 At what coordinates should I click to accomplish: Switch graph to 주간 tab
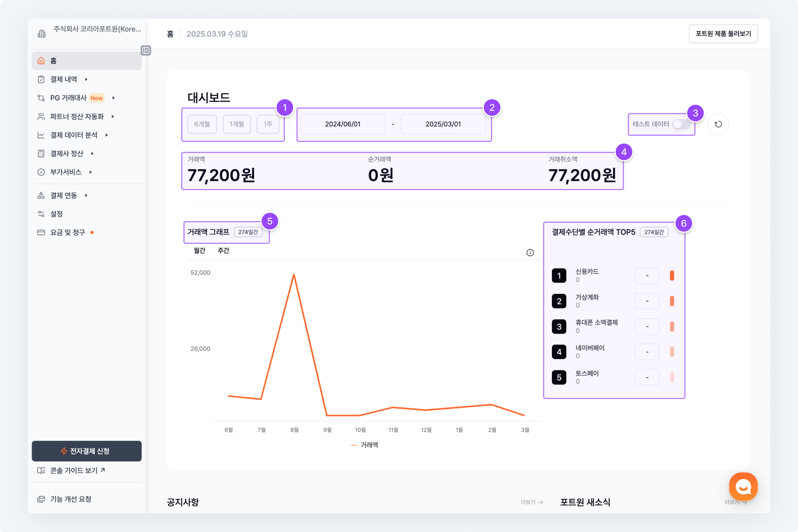click(x=223, y=251)
